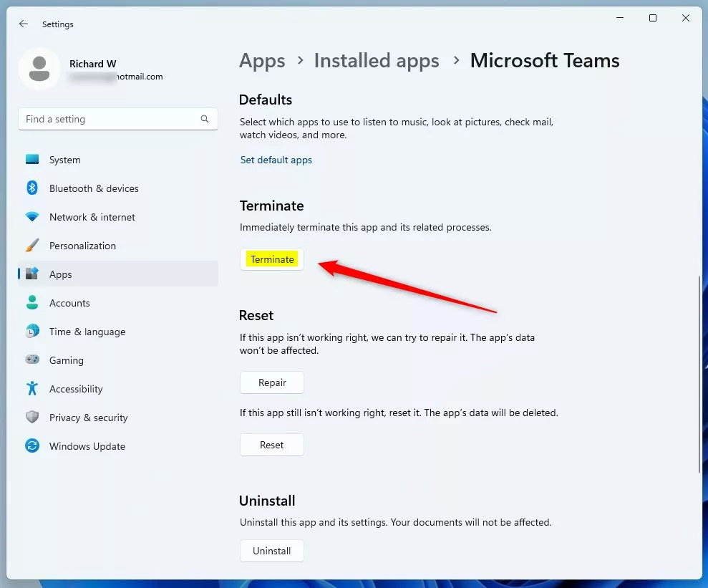Click the Windows Update sync icon
The image size is (708, 588).
tap(32, 445)
